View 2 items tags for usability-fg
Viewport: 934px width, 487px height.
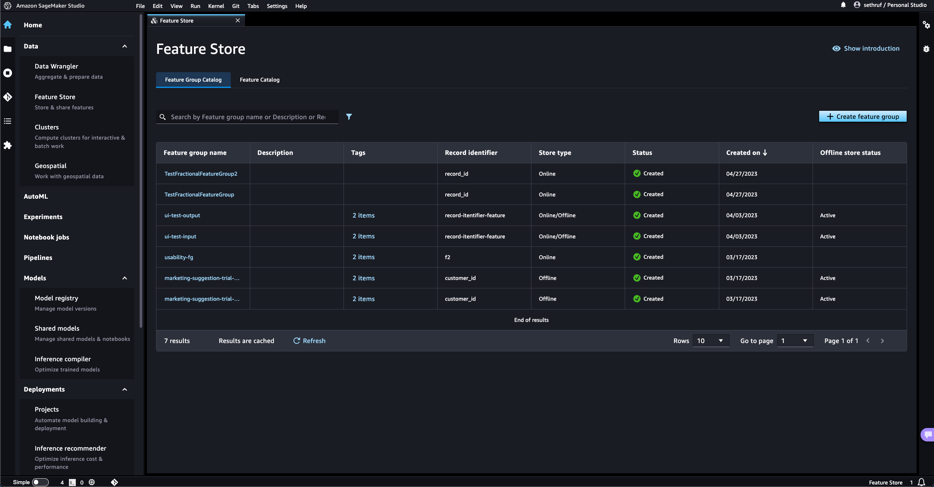(x=363, y=257)
